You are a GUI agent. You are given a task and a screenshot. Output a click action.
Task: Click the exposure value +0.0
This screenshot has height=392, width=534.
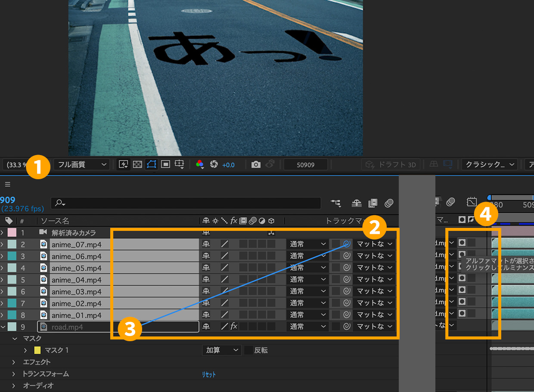(x=228, y=165)
